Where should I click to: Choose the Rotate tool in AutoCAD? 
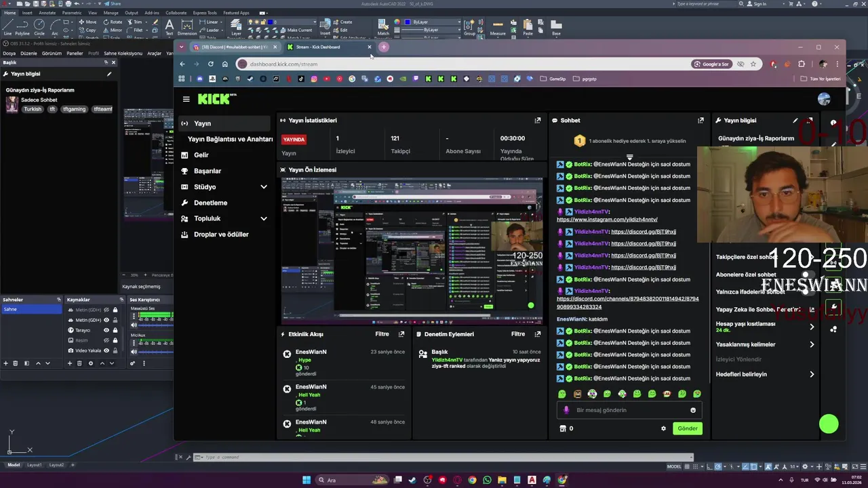(112, 22)
